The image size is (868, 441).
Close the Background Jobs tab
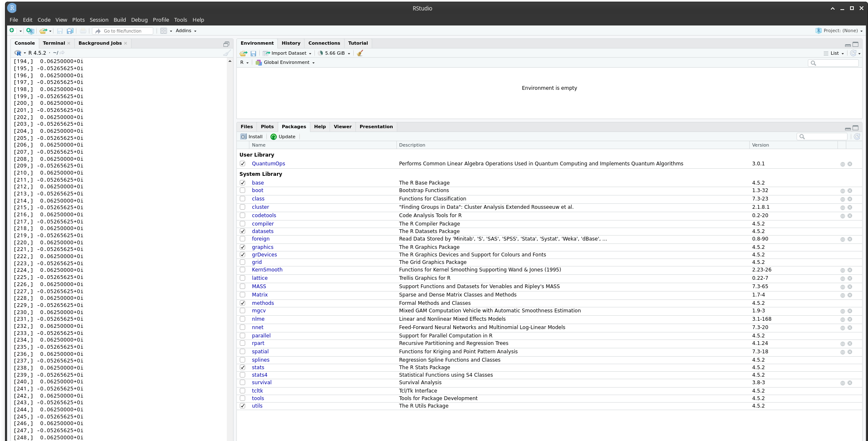pyautogui.click(x=125, y=43)
